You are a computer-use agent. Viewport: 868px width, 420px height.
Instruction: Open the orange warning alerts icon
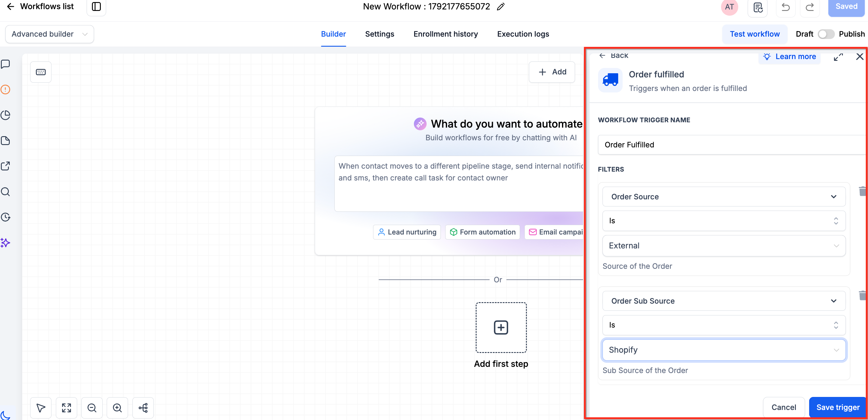[5, 89]
